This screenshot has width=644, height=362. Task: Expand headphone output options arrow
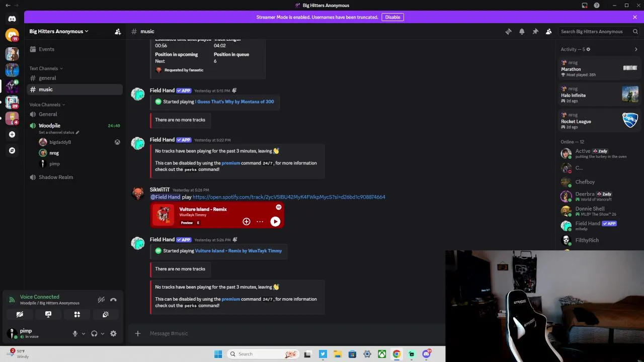click(103, 333)
